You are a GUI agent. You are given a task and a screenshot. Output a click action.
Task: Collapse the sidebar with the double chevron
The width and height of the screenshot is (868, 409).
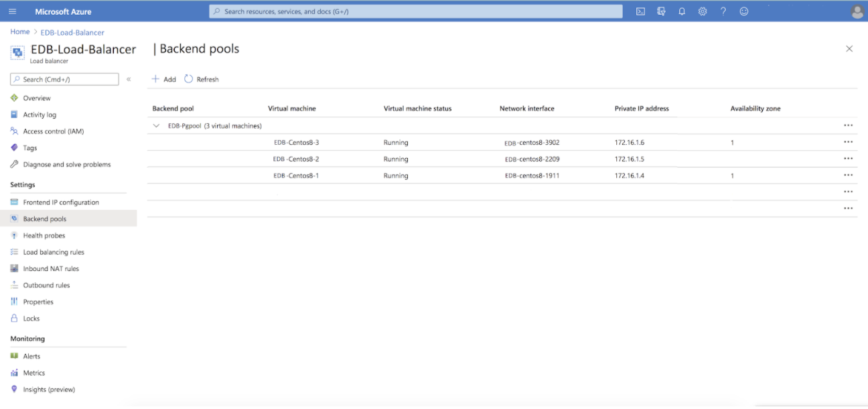coord(129,79)
